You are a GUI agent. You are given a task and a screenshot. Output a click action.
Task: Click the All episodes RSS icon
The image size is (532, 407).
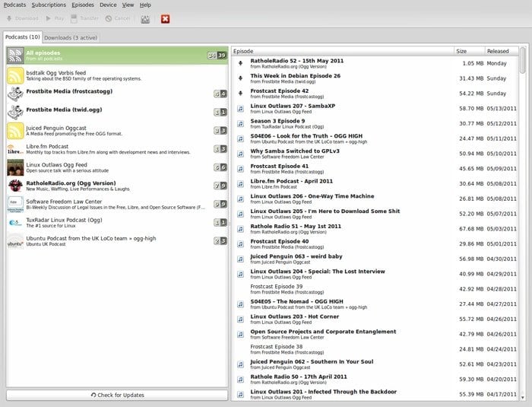click(15, 56)
